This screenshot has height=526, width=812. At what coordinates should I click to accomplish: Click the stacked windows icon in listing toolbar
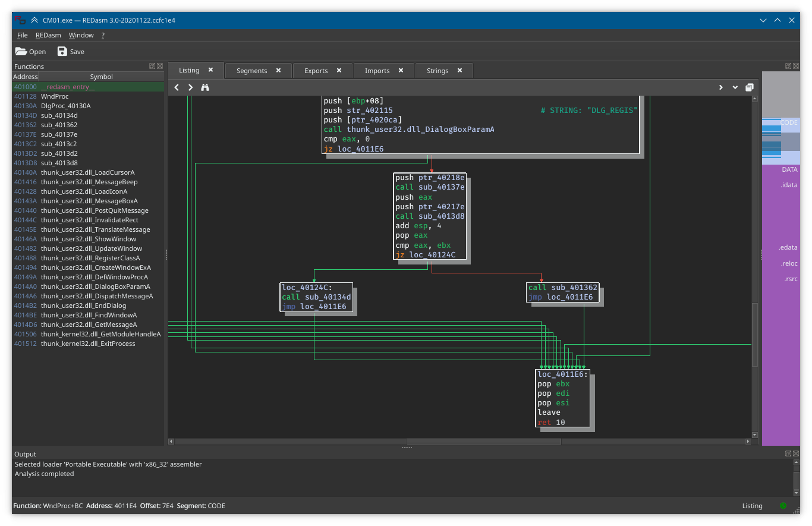(750, 87)
